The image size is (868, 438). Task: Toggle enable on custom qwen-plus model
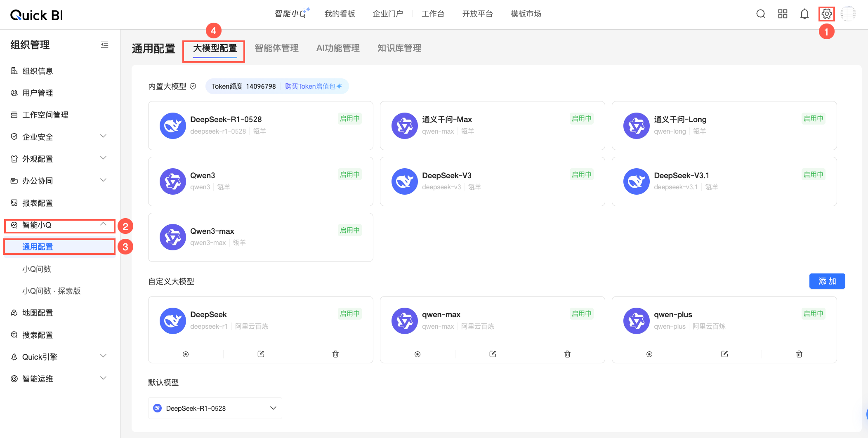tap(649, 354)
